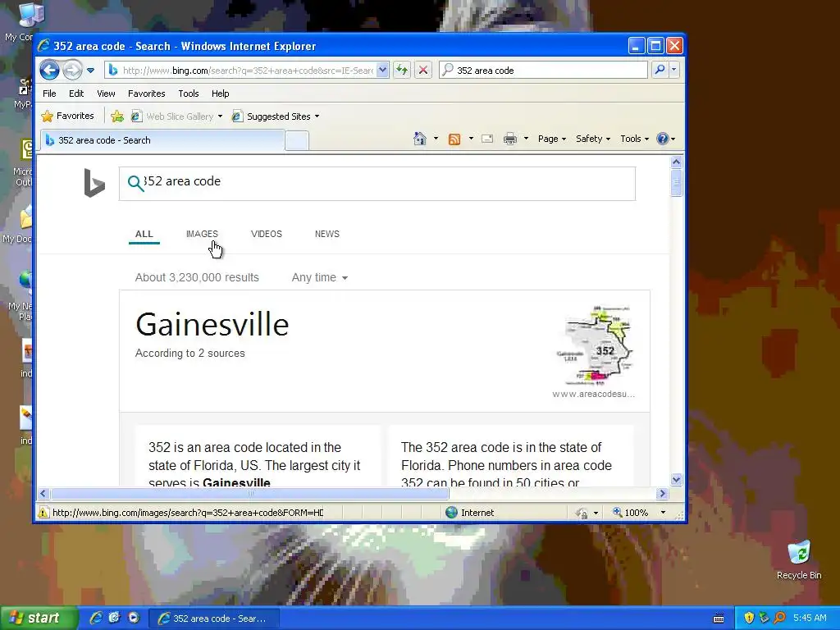Image resolution: width=840 pixels, height=630 pixels.
Task: Open the File menu
Action: click(x=49, y=94)
